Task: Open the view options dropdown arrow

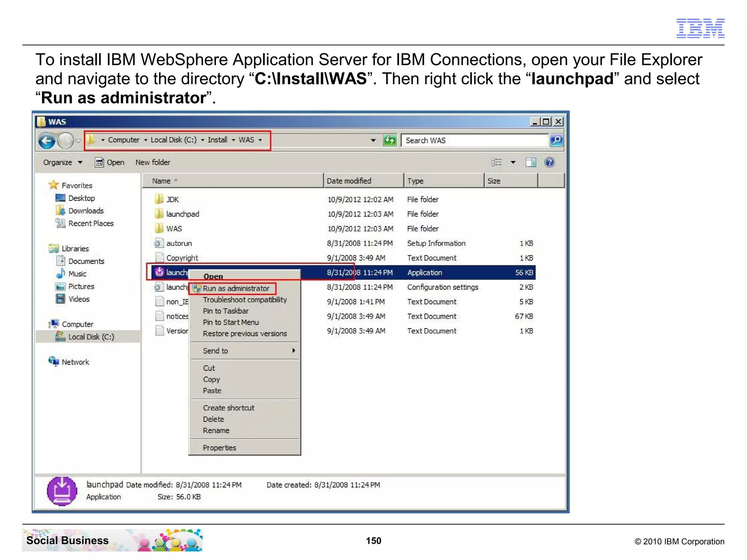Action: 513,162
